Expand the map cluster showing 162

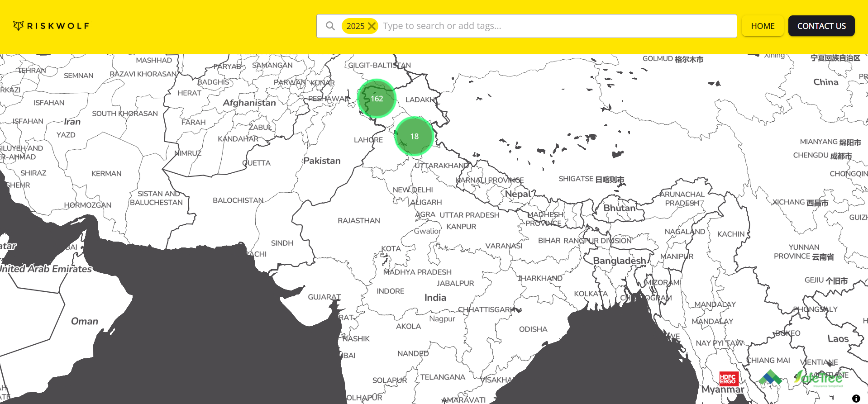tap(377, 99)
